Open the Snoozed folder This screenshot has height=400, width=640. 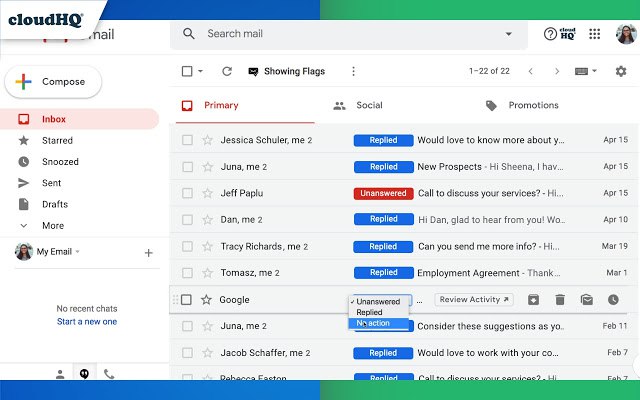click(x=60, y=162)
